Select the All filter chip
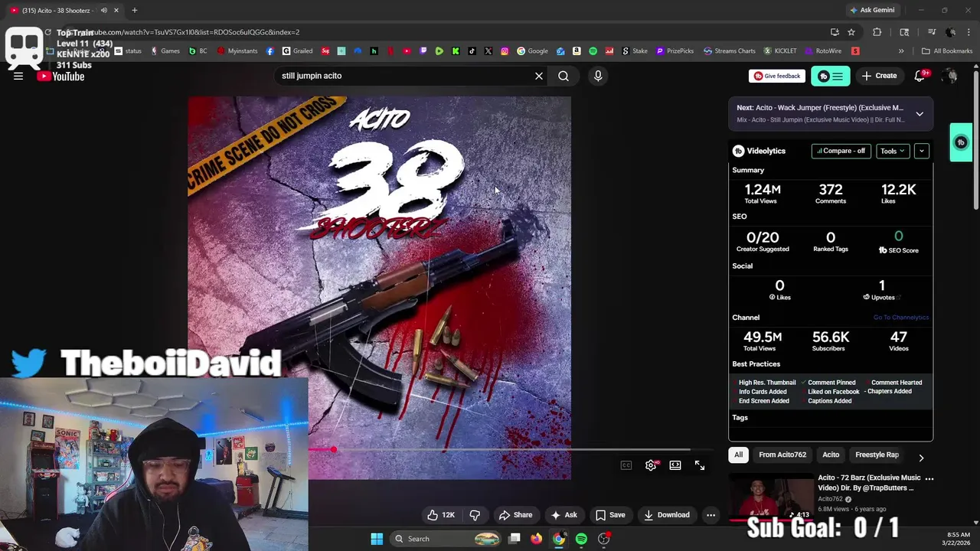The image size is (980, 551). 738,455
